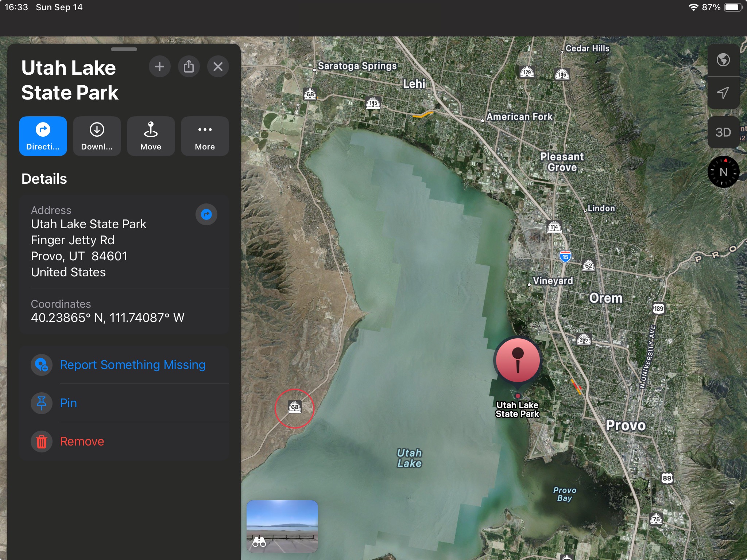747x560 pixels.
Task: Tap the Lindon town label
Action: [x=601, y=208]
